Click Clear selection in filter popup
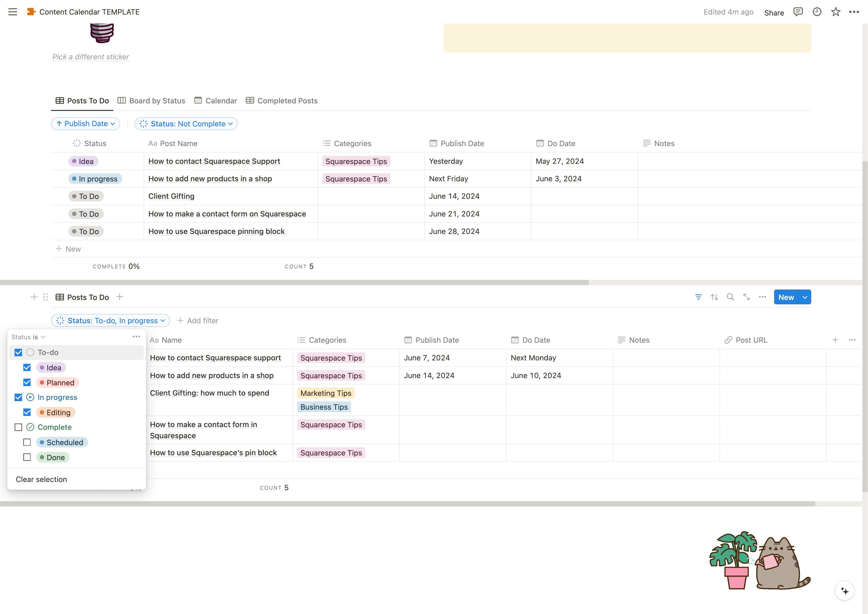Image resolution: width=868 pixels, height=614 pixels. pos(41,479)
